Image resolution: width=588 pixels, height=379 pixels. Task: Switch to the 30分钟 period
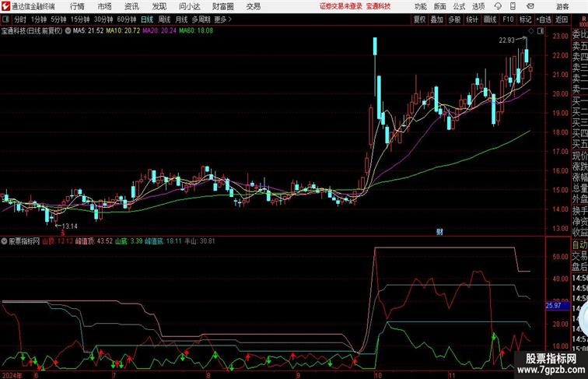[x=103, y=19]
